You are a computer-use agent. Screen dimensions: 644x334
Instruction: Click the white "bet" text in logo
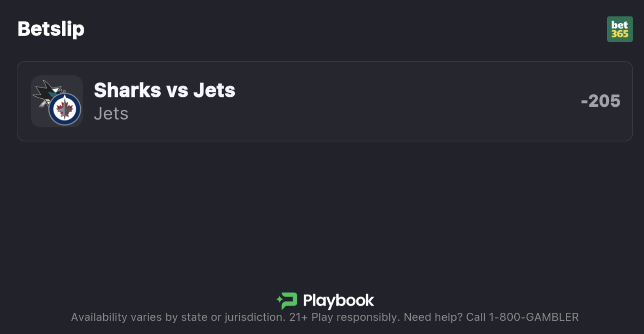coord(619,25)
